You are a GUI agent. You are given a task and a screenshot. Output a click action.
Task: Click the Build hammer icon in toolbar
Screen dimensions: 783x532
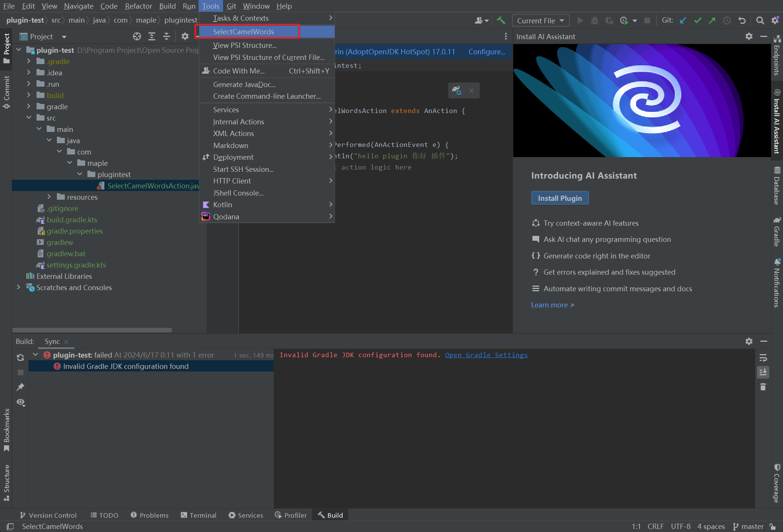point(501,21)
